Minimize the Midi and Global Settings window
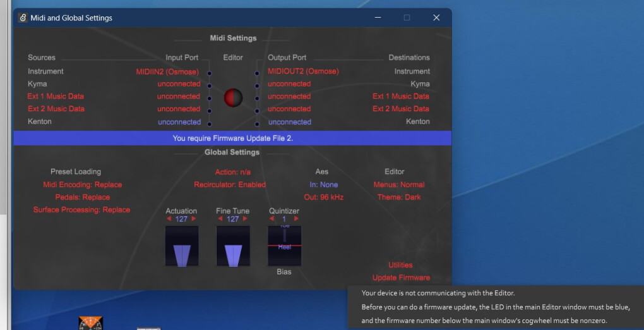The image size is (644, 330). [x=378, y=18]
